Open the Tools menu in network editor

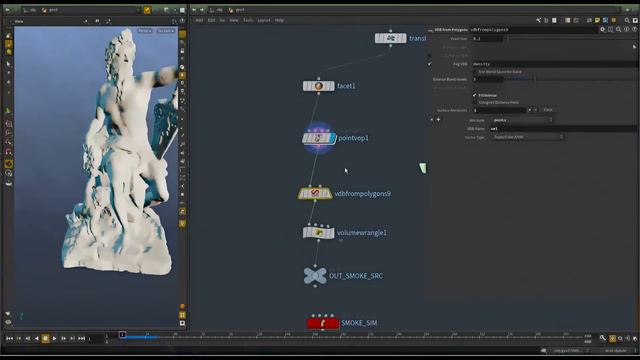pyautogui.click(x=248, y=20)
